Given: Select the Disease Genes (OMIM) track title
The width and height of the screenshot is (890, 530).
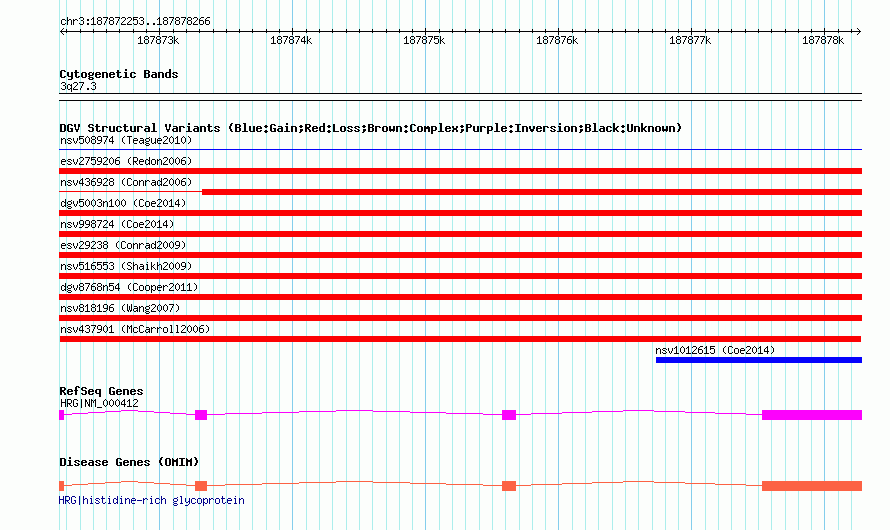Looking at the screenshot, I should (129, 462).
